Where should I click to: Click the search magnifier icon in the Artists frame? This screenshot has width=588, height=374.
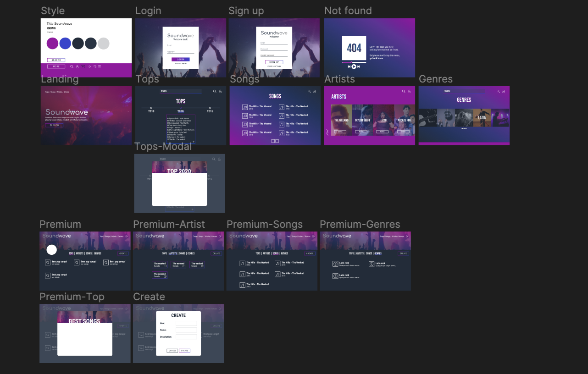tap(404, 92)
